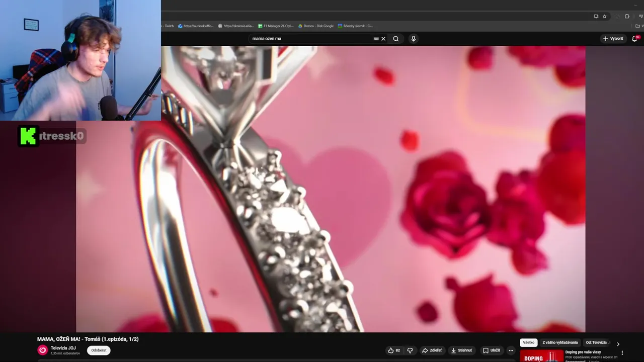Download the video with Stiahnuť
The image size is (644, 362).
[461, 350]
